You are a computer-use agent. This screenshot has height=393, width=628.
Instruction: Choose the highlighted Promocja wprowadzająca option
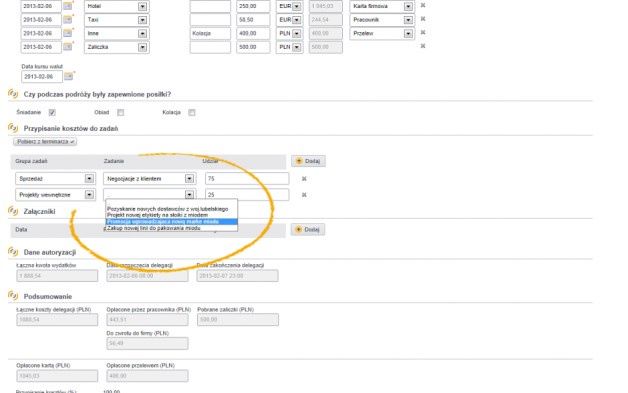click(x=171, y=222)
